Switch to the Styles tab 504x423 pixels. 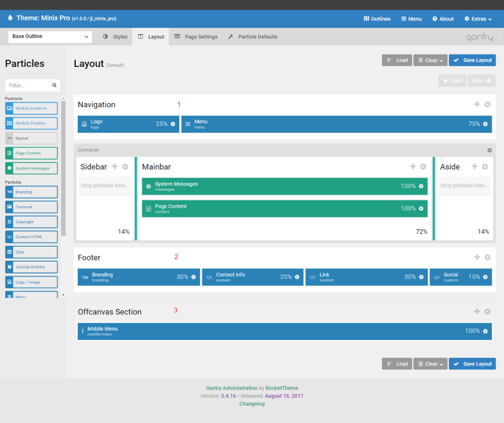pyautogui.click(x=115, y=36)
